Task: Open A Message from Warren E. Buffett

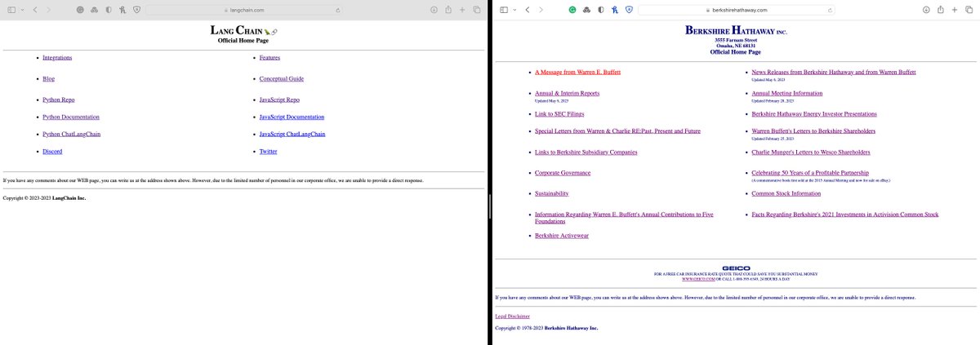Action: pos(577,72)
